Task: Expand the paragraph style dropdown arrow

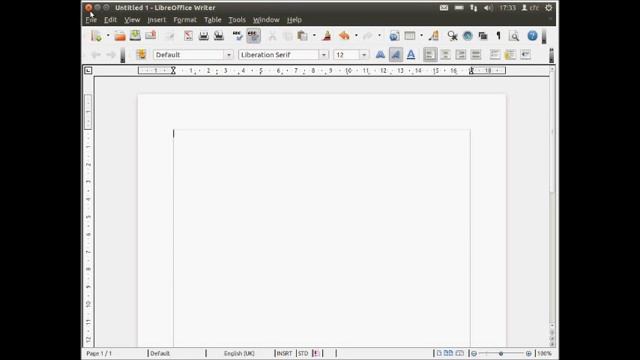Action: 229,55
